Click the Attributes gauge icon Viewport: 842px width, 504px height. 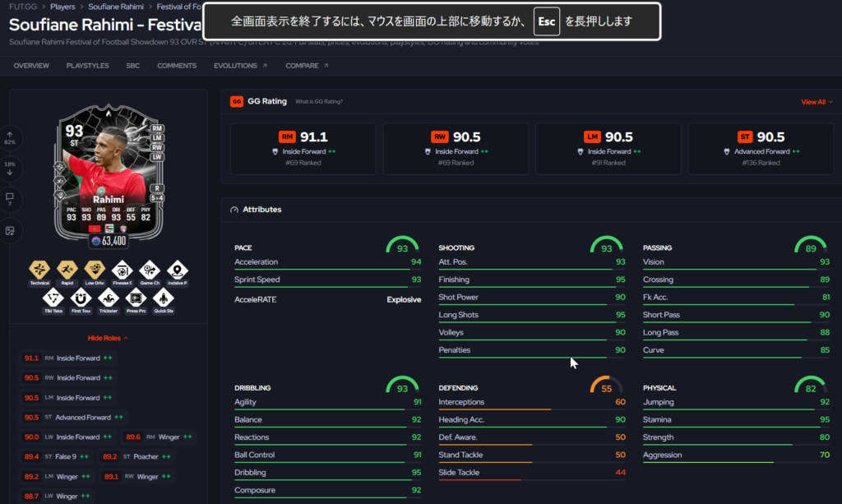[x=234, y=210]
